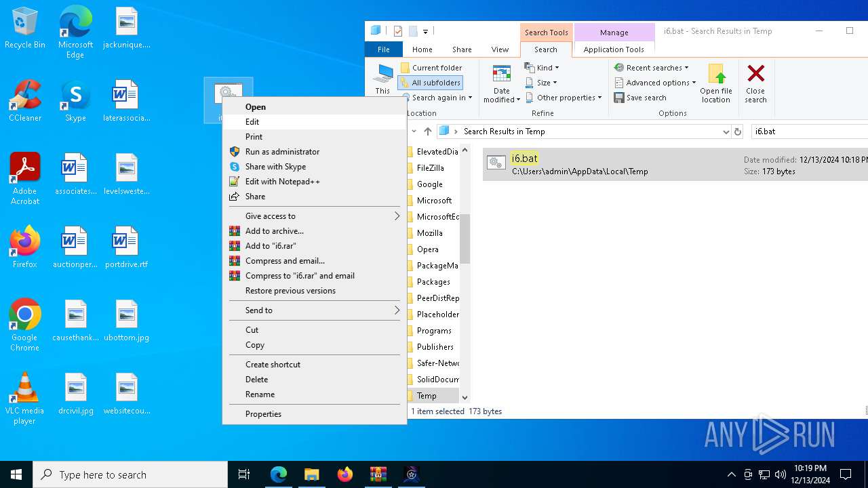Image resolution: width=868 pixels, height=488 pixels.
Task: Click the navigation pane scrollbar down arrow
Action: [465, 398]
